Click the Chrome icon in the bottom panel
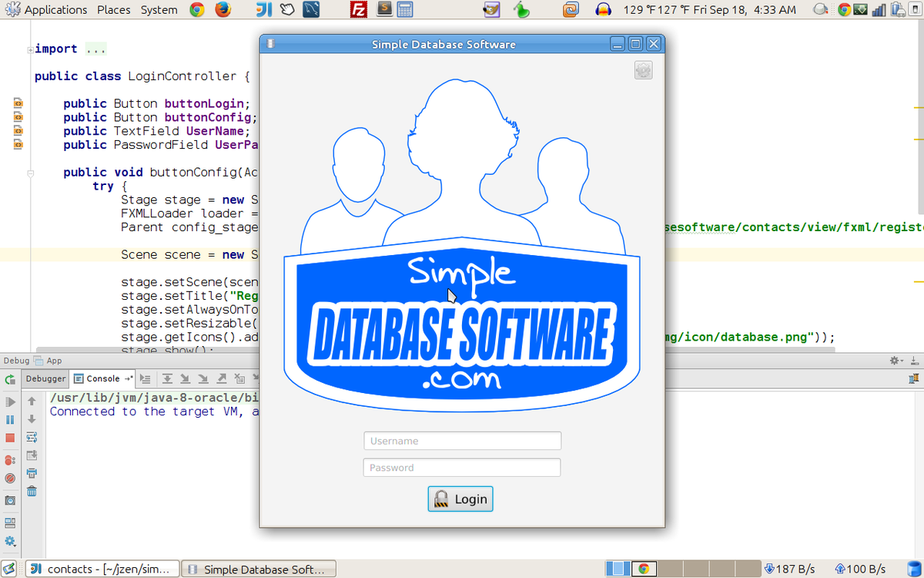This screenshot has height=578, width=924. pyautogui.click(x=643, y=569)
